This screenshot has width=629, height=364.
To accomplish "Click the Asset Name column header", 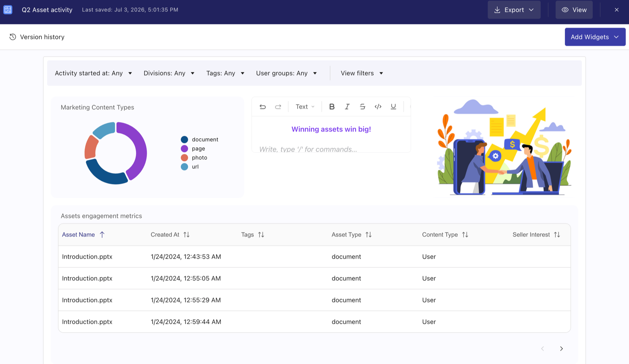I will click(79, 235).
